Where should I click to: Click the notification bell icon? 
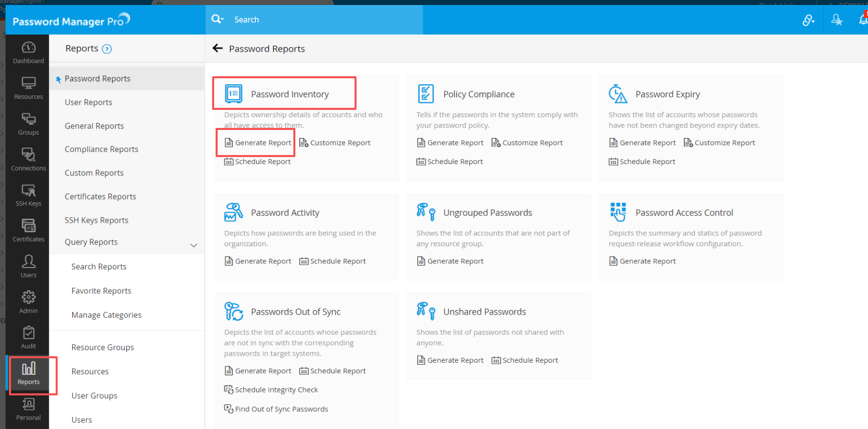pos(862,20)
